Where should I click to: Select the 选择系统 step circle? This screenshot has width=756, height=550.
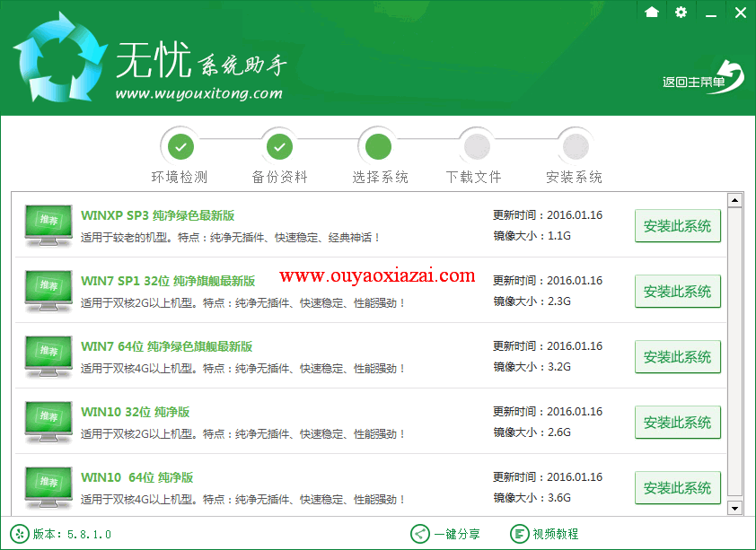click(379, 147)
